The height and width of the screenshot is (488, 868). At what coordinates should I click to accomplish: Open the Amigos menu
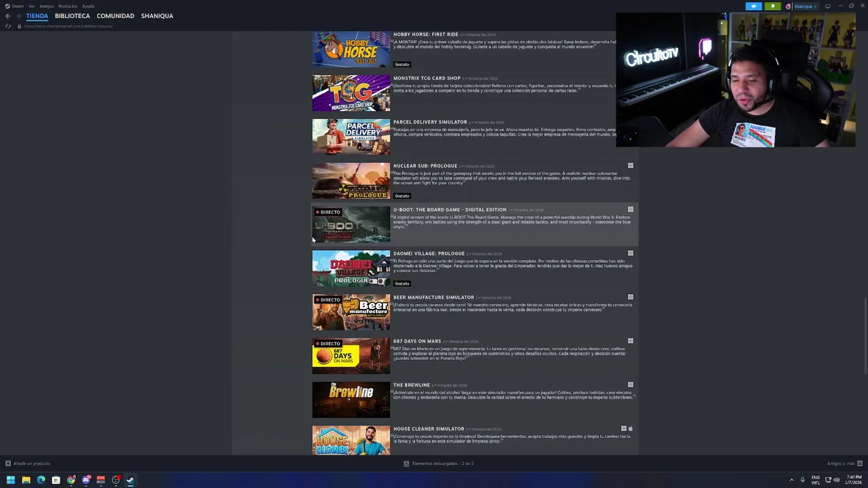tap(47, 6)
